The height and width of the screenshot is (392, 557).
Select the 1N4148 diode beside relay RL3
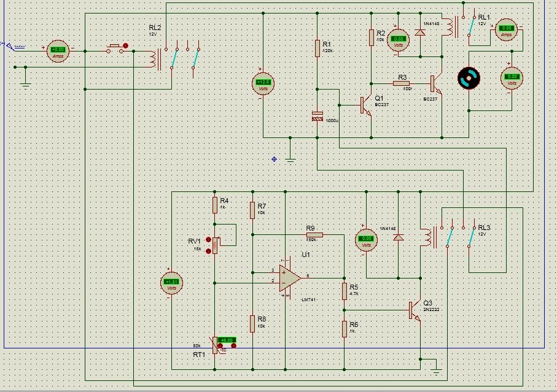tap(398, 237)
